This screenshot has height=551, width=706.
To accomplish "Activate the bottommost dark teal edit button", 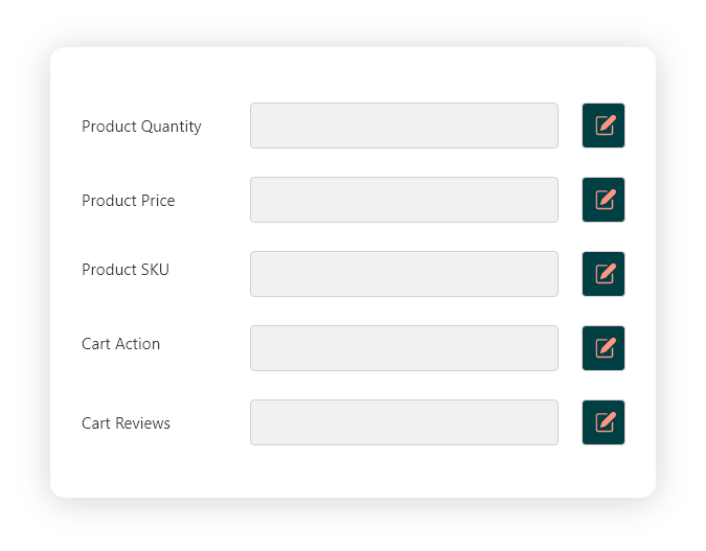I will [x=603, y=423].
